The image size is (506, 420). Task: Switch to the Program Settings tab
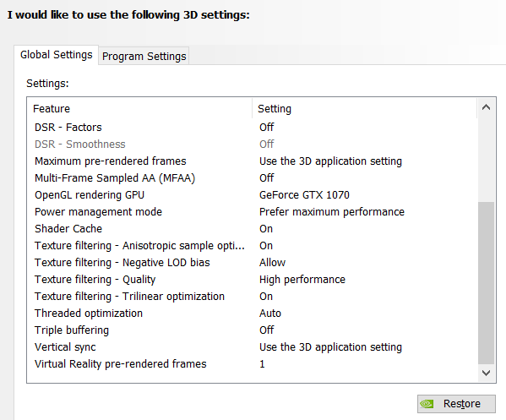(x=144, y=56)
